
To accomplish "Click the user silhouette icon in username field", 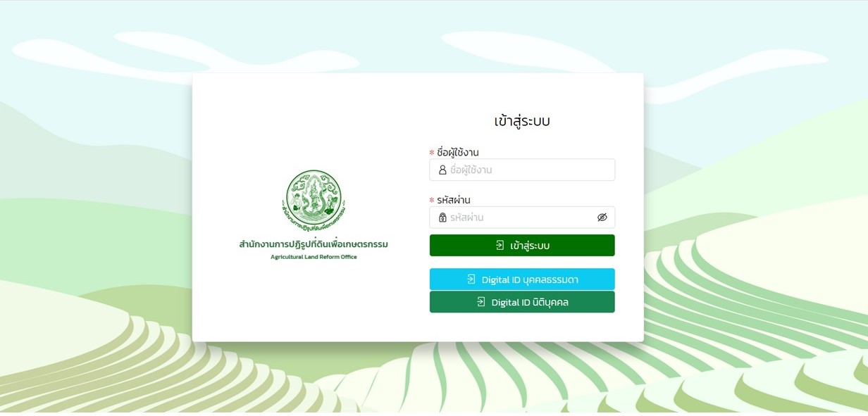I will point(442,170).
